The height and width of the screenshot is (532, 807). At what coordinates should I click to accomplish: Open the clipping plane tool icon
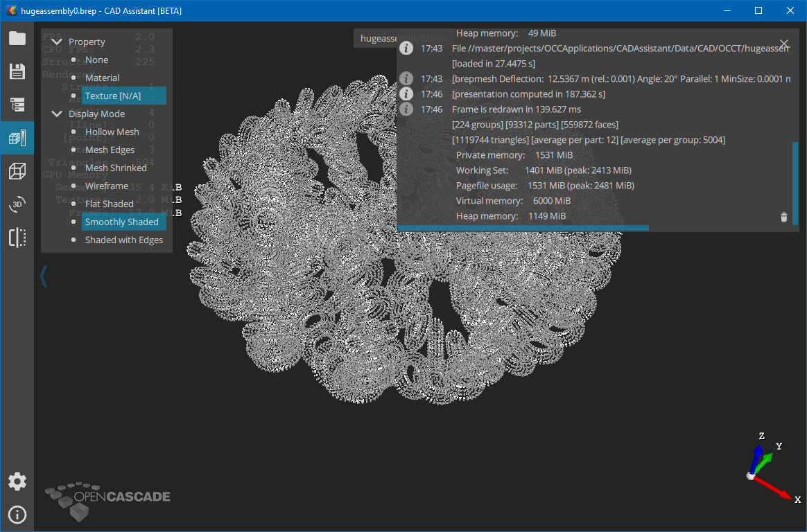point(17,238)
